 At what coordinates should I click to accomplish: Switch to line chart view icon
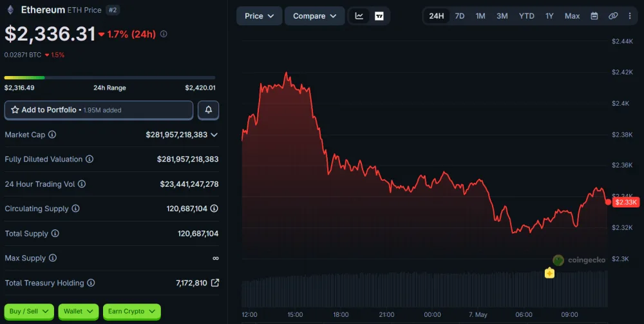[359, 16]
